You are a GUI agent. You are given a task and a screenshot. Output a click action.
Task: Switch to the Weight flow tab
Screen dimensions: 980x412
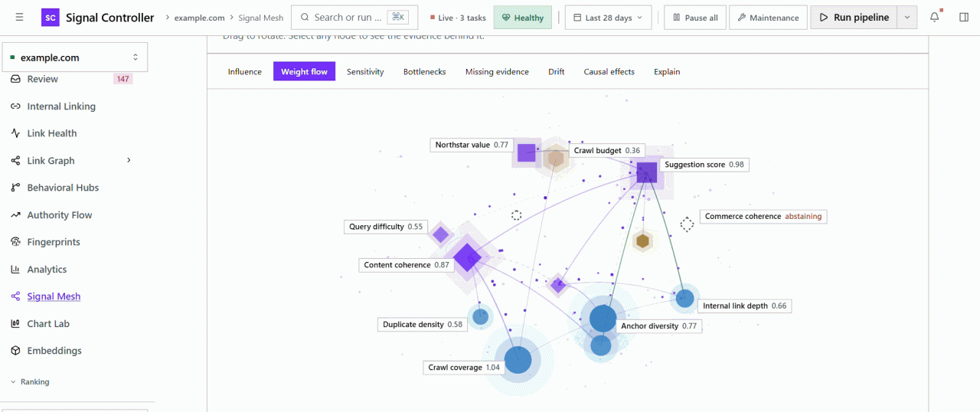point(304,72)
